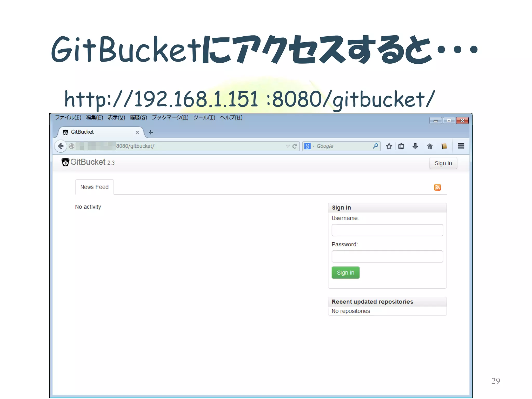Open the ヘルプ(H) menu
Viewport: 532px width, 399px height.
pyautogui.click(x=231, y=117)
